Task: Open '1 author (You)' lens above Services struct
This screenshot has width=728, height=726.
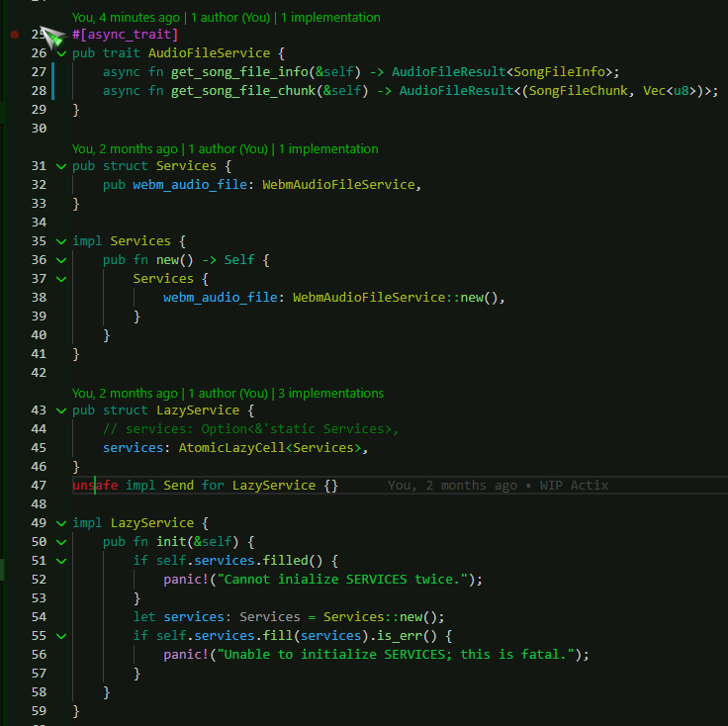Action: pos(227,149)
